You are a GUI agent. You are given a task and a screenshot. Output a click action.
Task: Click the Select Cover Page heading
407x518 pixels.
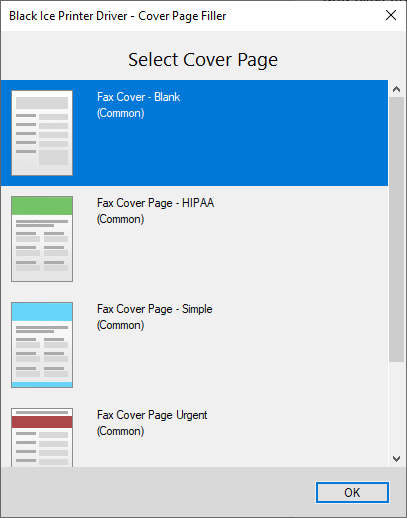point(203,60)
